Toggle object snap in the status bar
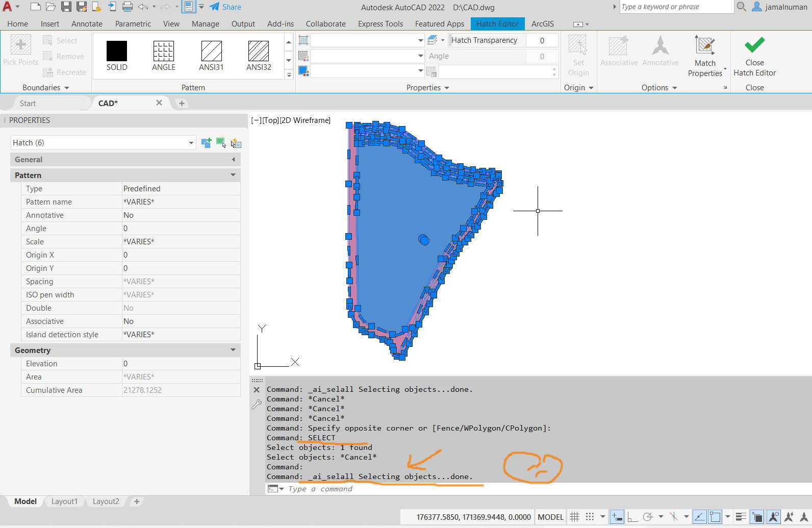This screenshot has height=528, width=812. pyautogui.click(x=716, y=517)
